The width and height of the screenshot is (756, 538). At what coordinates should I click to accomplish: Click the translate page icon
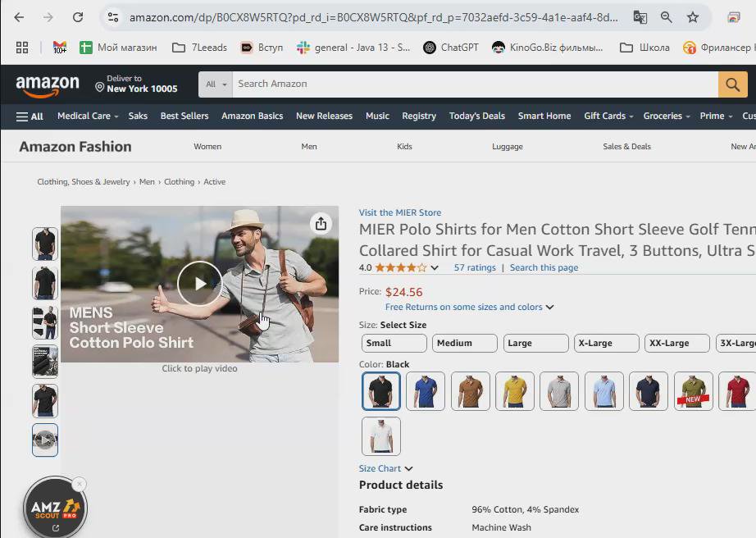tap(640, 17)
